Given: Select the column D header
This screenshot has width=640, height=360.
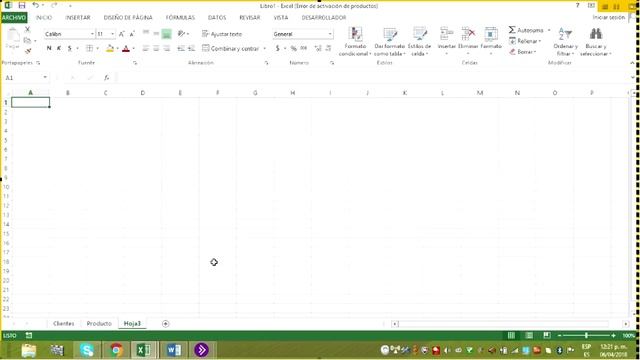Looking at the screenshot, I should (142, 93).
